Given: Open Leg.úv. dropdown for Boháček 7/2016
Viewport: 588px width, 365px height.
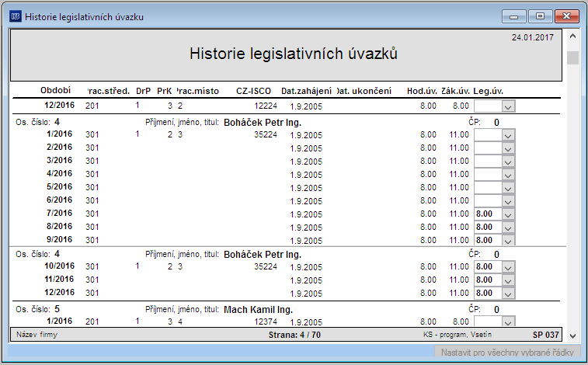Looking at the screenshot, I should click(508, 214).
